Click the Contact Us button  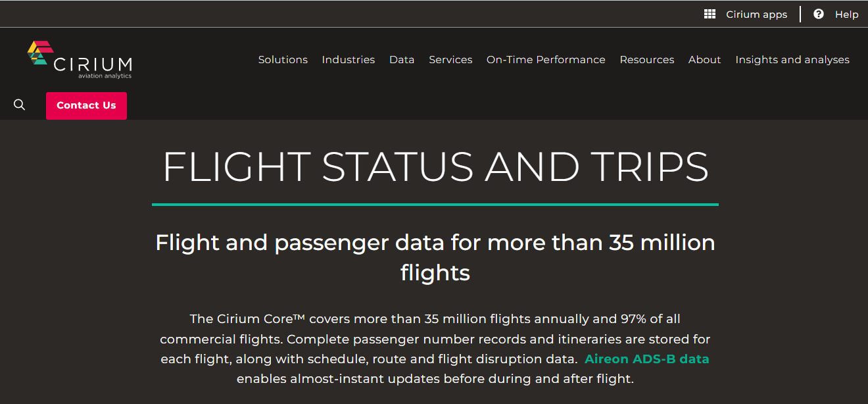pos(86,105)
